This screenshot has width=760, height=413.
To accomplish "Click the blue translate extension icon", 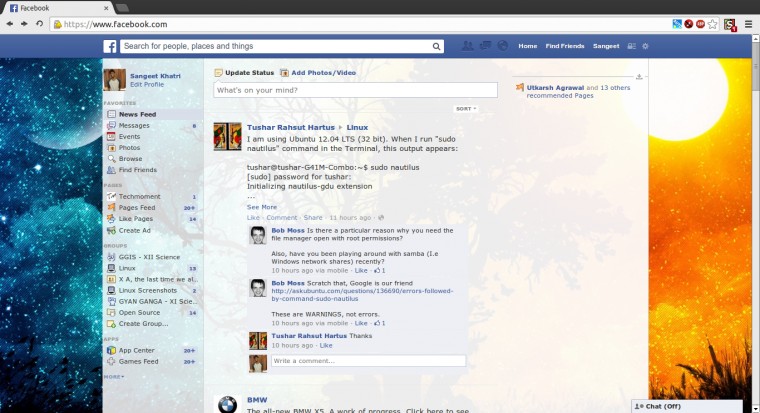I will click(x=677, y=24).
